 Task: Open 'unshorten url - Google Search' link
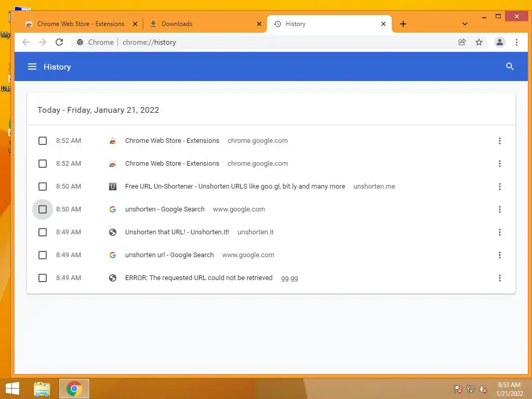pos(169,255)
